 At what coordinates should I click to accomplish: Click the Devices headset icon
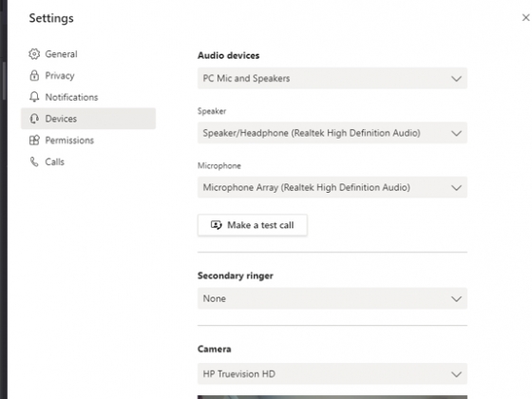point(34,119)
